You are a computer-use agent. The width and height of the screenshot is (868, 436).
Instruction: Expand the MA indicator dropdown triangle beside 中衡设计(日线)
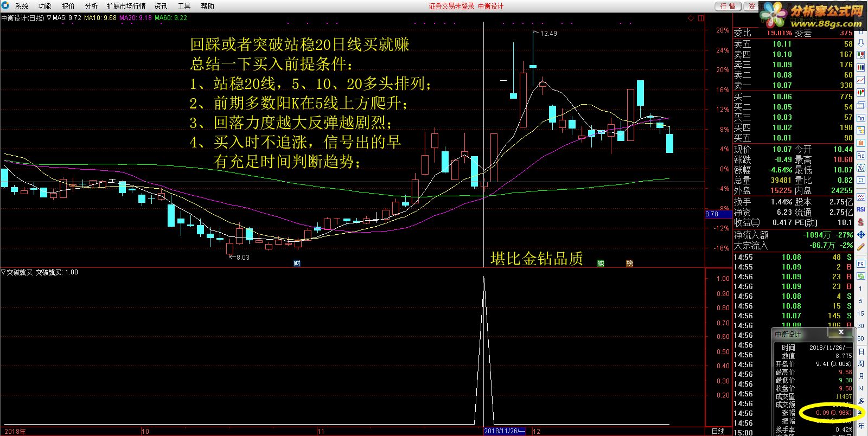(49, 18)
